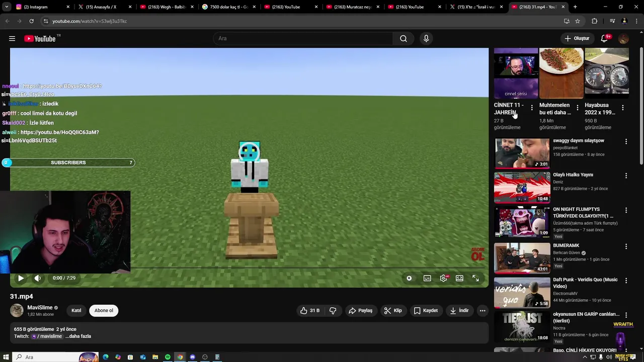This screenshot has width=644, height=362.
Task: Open options for 'swaggy dayım sılaytşow'
Action: pyautogui.click(x=626, y=142)
